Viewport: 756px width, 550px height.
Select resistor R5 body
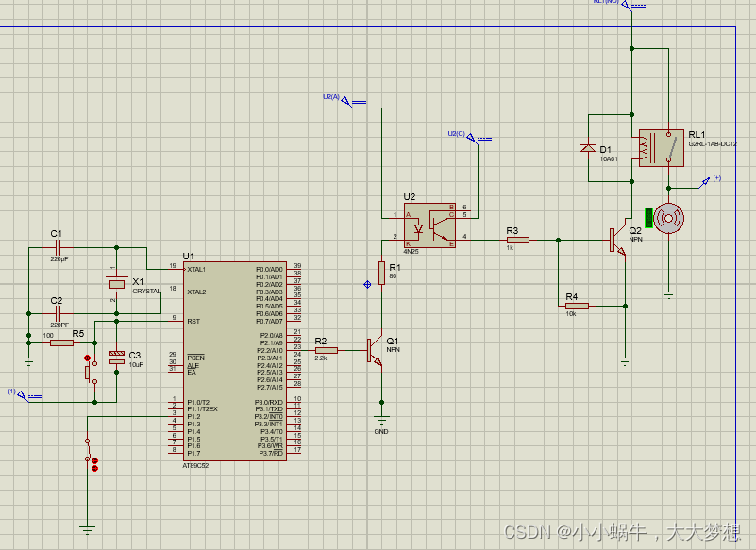tap(61, 342)
